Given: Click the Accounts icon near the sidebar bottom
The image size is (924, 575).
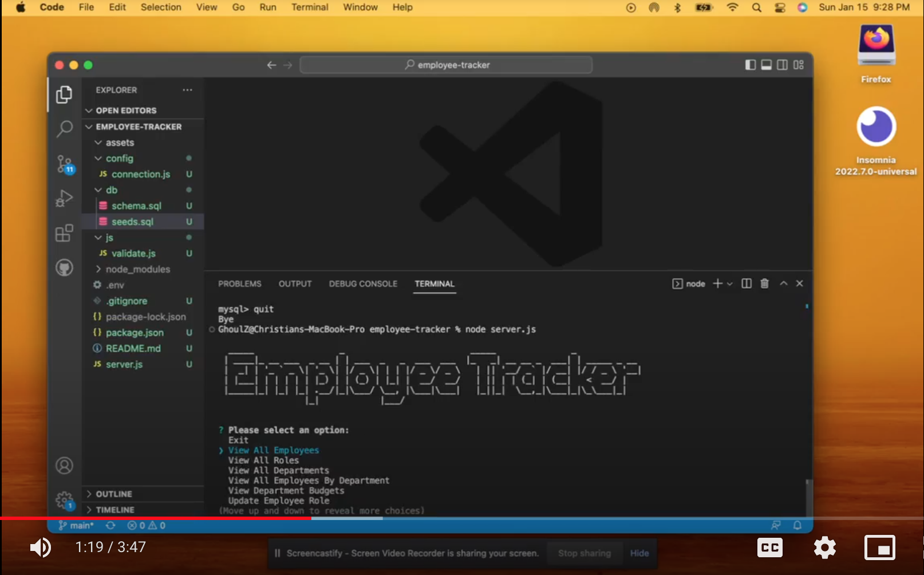Looking at the screenshot, I should coord(64,466).
